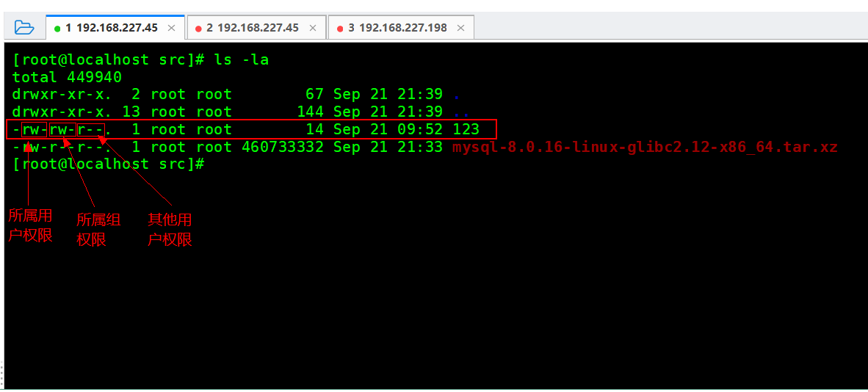The width and height of the screenshot is (868, 392).
Task: Open the session folder icon
Action: (24, 27)
